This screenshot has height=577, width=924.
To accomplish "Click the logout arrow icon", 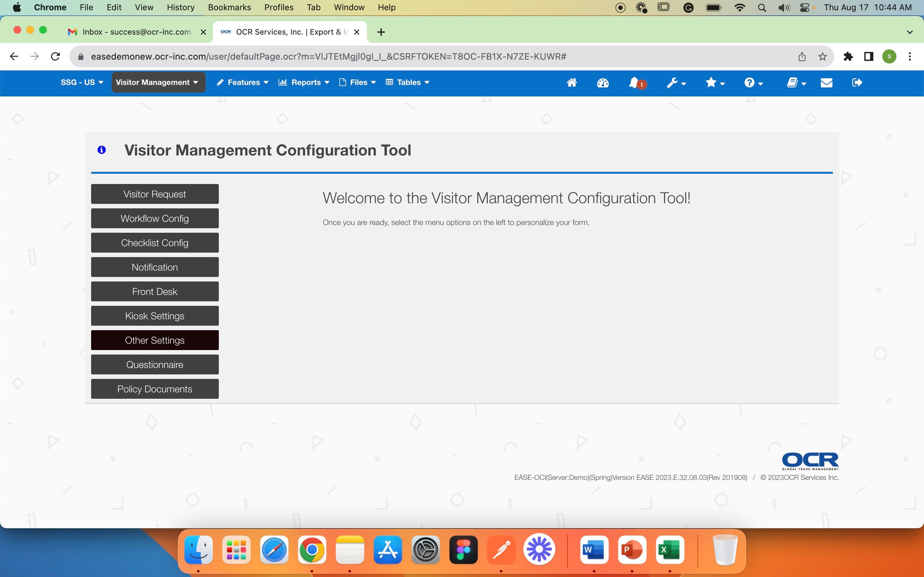I will (x=857, y=82).
